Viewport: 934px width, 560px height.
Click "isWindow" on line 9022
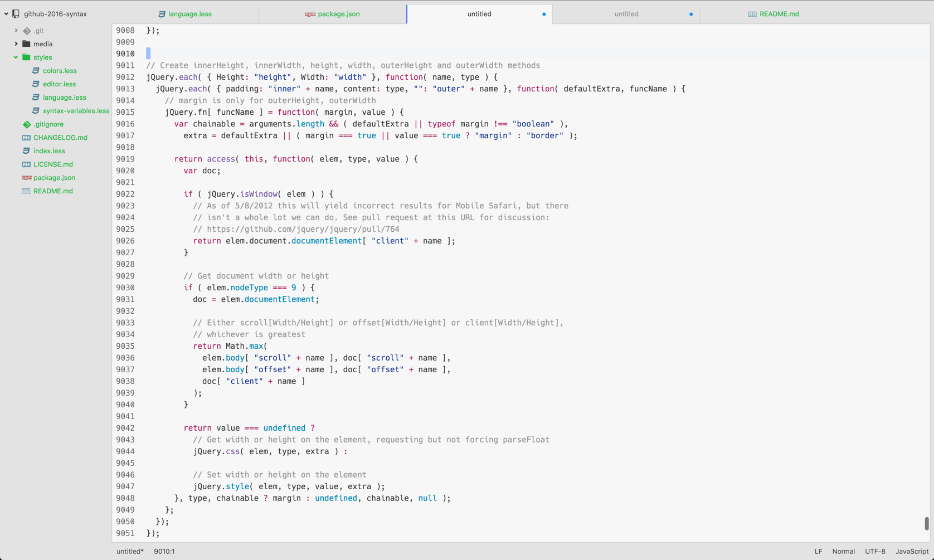pos(259,194)
